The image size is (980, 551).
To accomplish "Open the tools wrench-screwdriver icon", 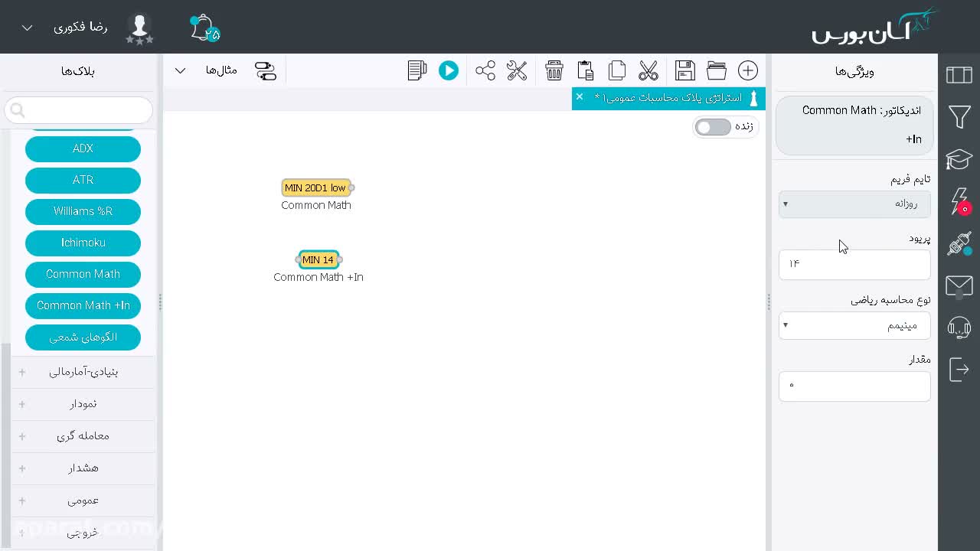I will 517,70.
